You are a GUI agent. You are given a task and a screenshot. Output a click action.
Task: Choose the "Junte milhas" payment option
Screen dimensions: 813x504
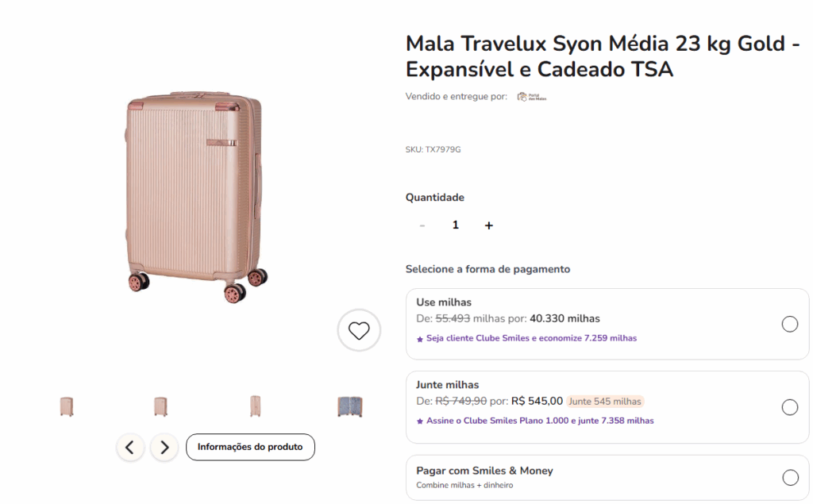790,407
